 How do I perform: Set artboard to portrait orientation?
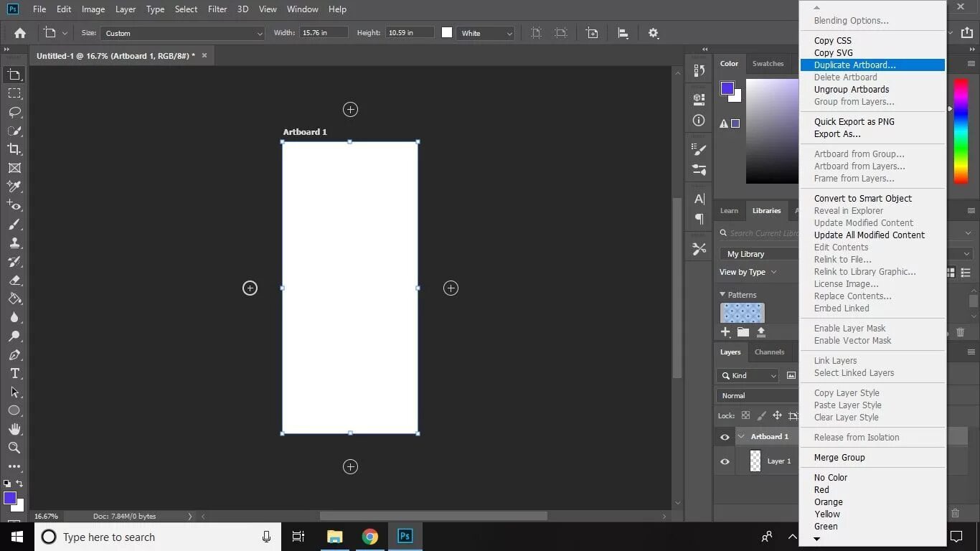coord(536,33)
